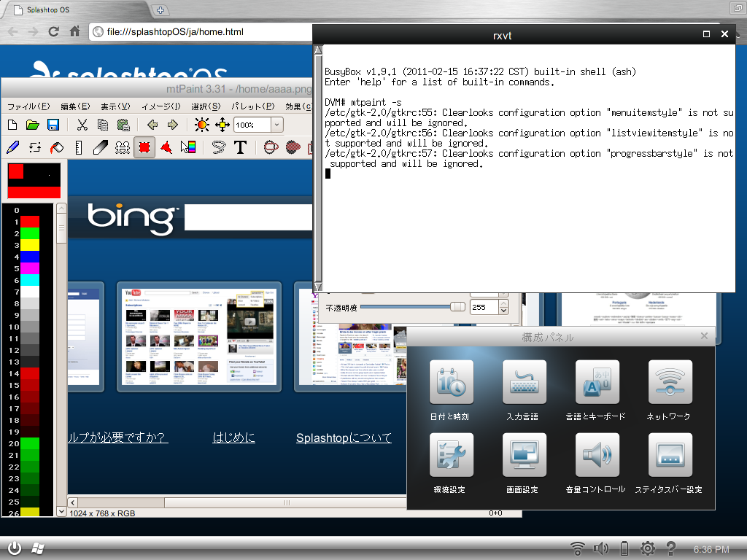The height and width of the screenshot is (560, 747).
Task: Expand the 100% zoom dropdown
Action: coord(276,125)
